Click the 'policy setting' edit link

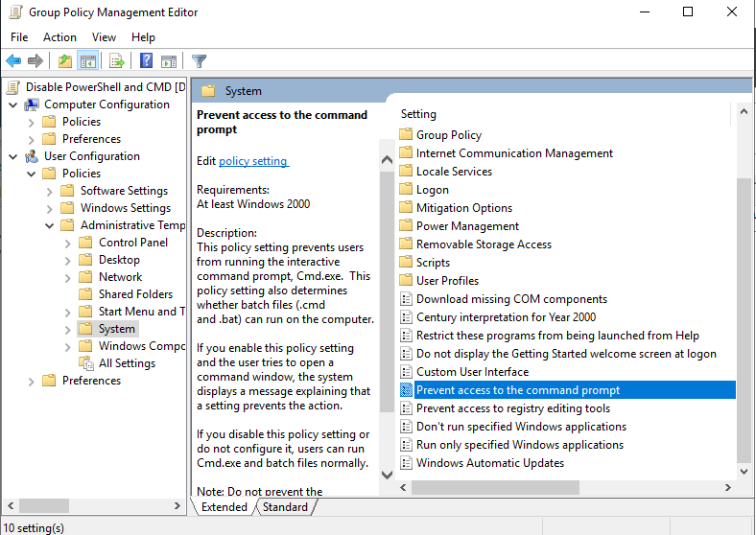[253, 161]
